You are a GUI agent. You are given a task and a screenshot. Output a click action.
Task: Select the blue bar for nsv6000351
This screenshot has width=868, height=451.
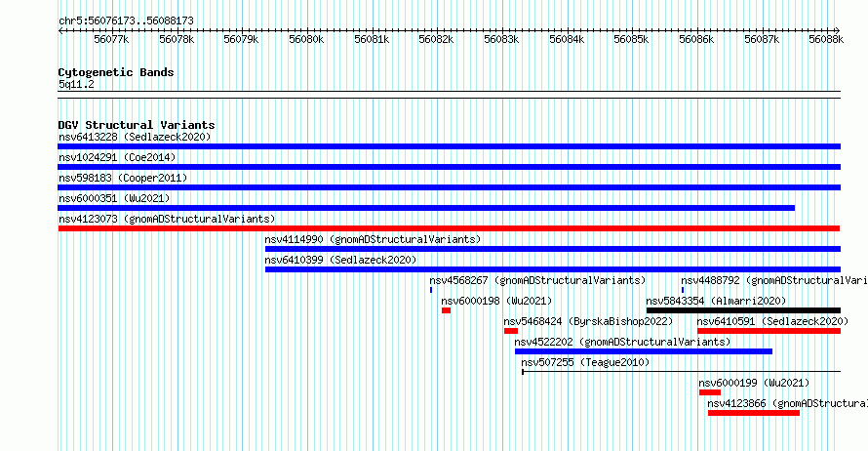click(x=426, y=208)
